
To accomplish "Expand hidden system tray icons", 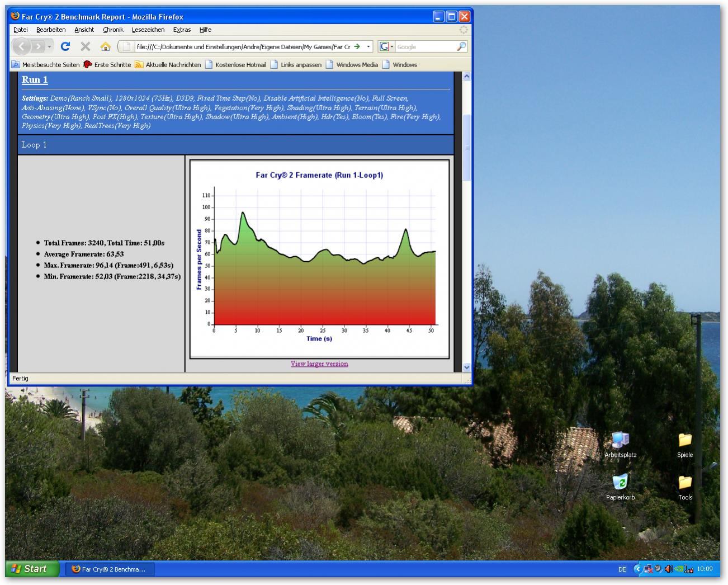I will 638,569.
